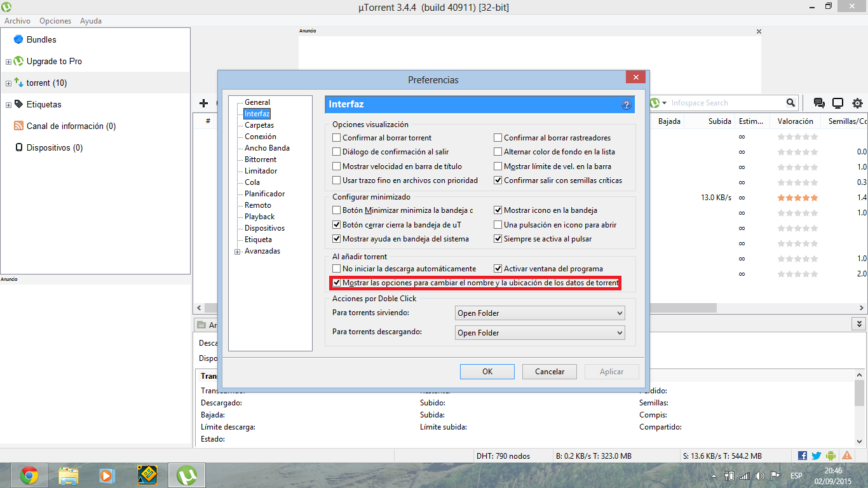Viewport: 868px width, 488px height.
Task: Select Bittorrent in preferences tree
Action: coord(261,159)
